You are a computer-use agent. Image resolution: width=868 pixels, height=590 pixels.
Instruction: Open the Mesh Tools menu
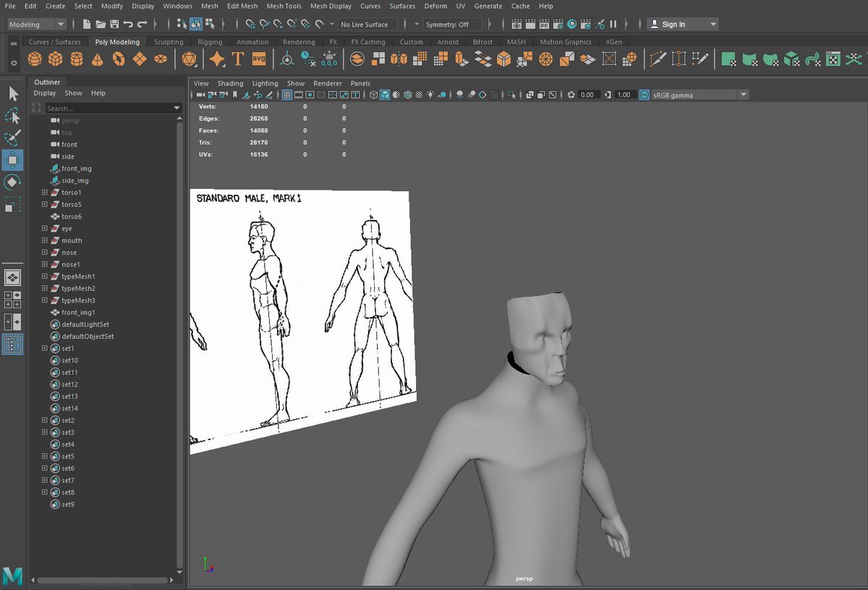click(x=284, y=6)
